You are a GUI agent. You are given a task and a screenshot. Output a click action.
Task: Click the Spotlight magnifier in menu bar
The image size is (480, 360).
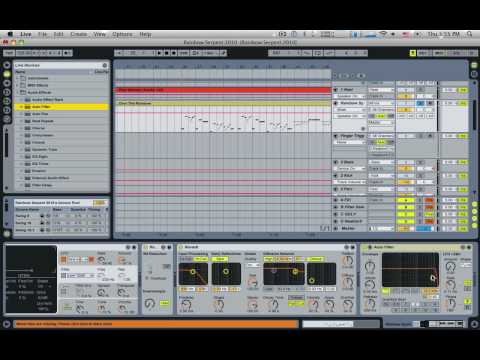click(469, 34)
